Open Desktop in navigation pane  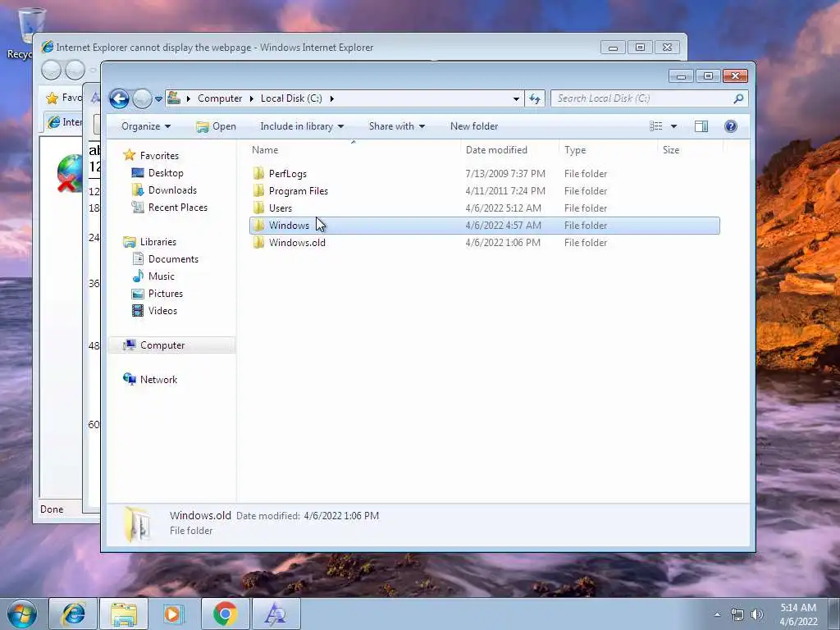pyautogui.click(x=166, y=173)
